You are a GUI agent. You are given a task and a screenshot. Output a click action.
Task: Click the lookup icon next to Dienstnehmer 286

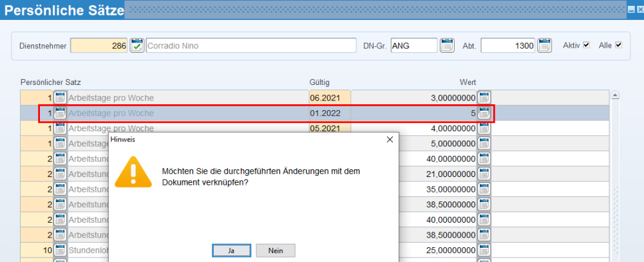click(137, 46)
